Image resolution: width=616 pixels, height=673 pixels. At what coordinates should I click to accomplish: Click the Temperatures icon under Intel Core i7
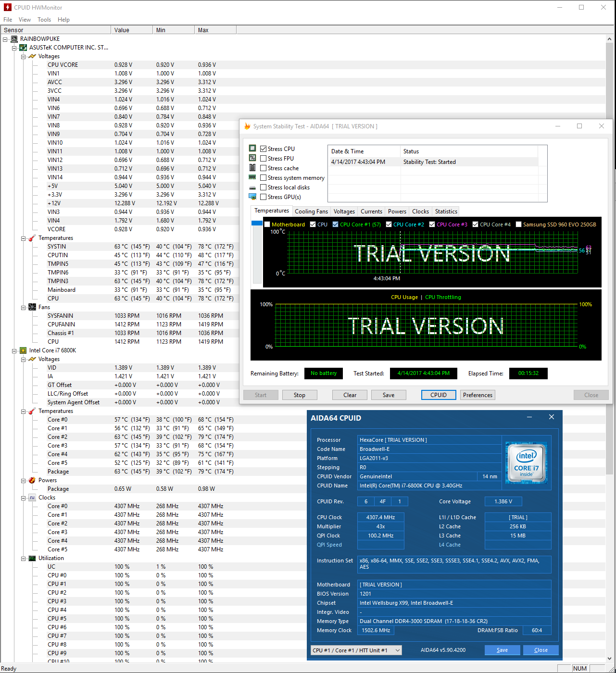[x=32, y=411]
